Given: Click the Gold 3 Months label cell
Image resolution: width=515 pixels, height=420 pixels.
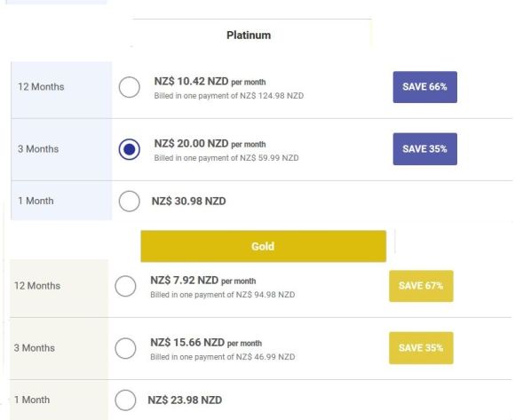Looking at the screenshot, I should (59, 348).
